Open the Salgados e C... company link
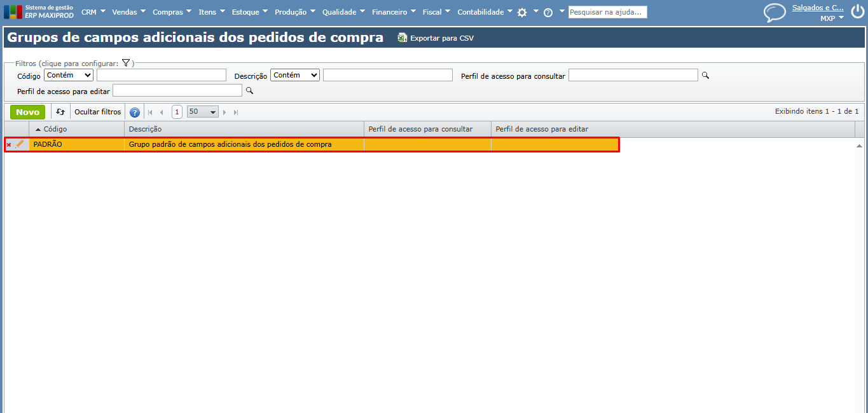 pos(818,8)
